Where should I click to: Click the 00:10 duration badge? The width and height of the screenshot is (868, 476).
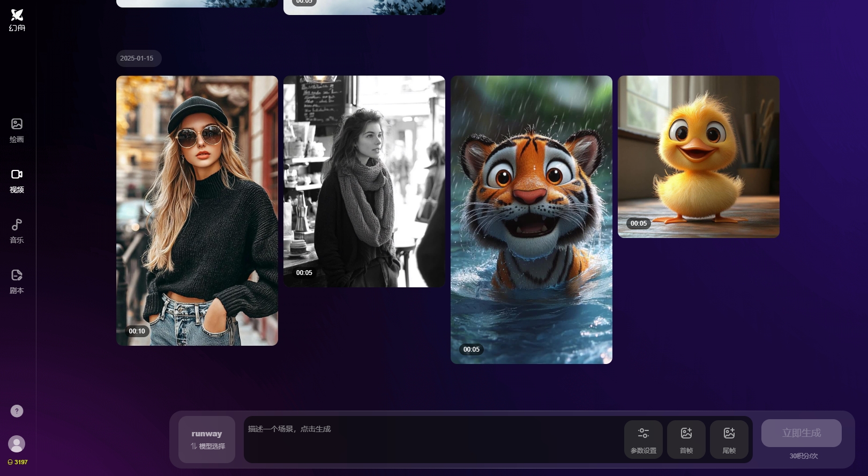pos(137,331)
